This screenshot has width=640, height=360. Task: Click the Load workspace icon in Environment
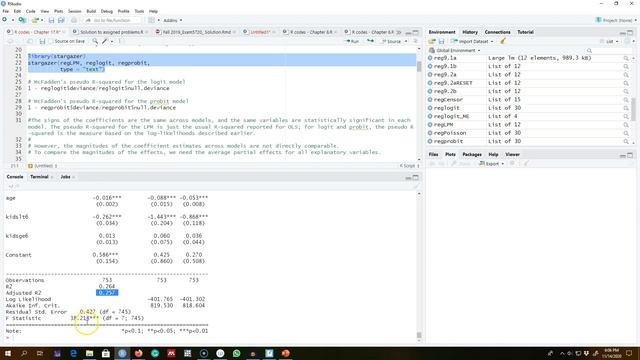click(432, 41)
